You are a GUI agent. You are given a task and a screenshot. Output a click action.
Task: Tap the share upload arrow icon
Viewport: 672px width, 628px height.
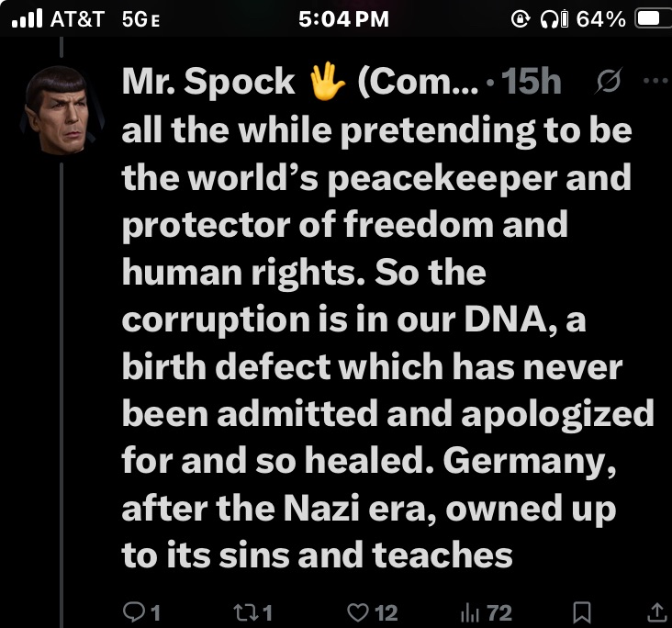click(x=656, y=611)
